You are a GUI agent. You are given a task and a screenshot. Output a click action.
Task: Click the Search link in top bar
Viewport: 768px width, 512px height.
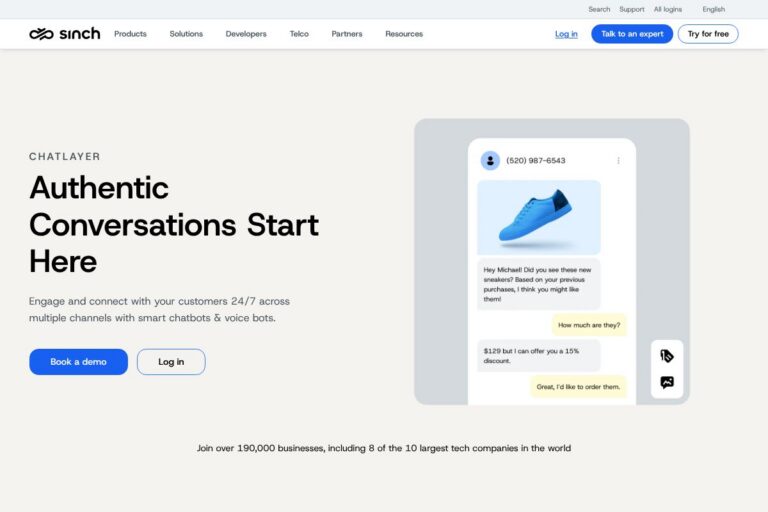coord(599,9)
